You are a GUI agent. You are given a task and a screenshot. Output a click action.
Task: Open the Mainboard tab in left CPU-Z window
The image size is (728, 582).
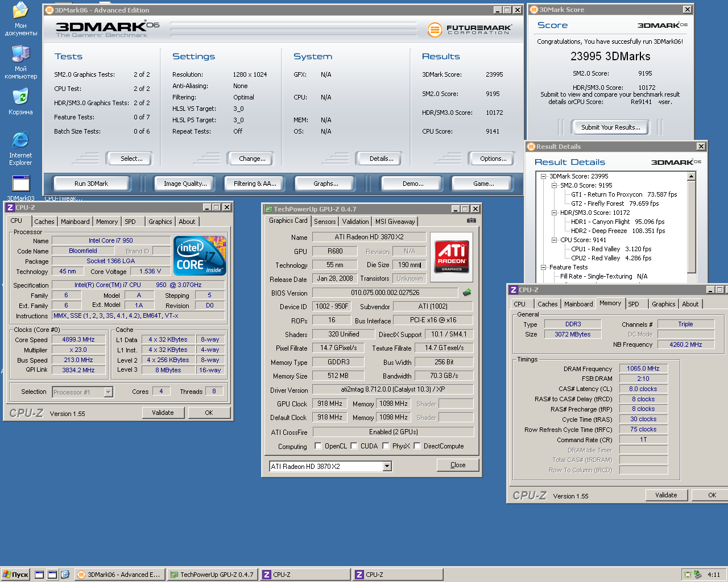(x=75, y=222)
